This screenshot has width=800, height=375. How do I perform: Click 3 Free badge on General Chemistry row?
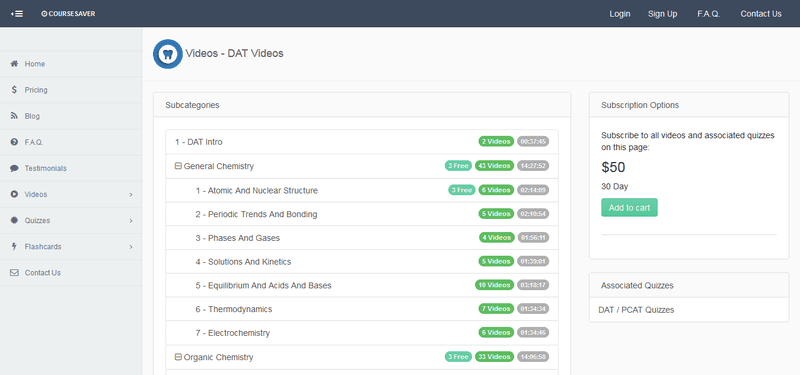coord(458,166)
